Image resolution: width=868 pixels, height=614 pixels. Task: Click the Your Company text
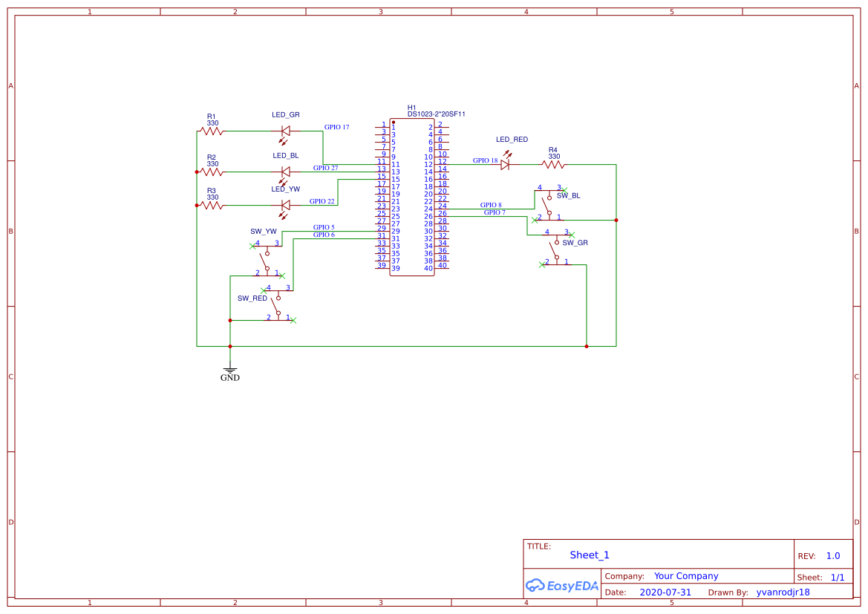686,576
